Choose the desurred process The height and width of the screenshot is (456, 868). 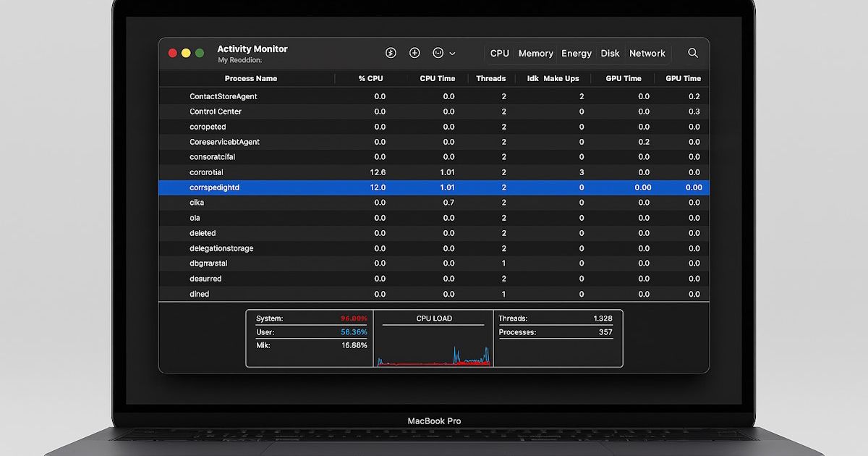[434, 279]
